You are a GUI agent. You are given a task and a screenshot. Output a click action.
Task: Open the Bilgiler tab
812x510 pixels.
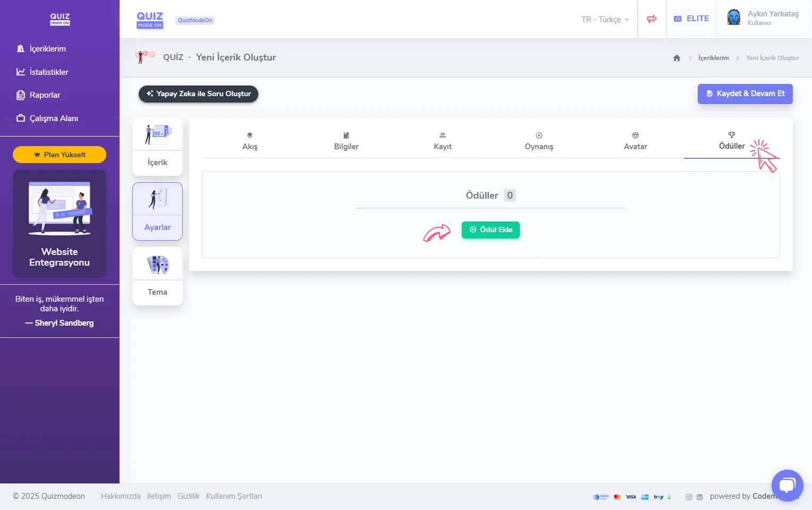tap(346, 142)
